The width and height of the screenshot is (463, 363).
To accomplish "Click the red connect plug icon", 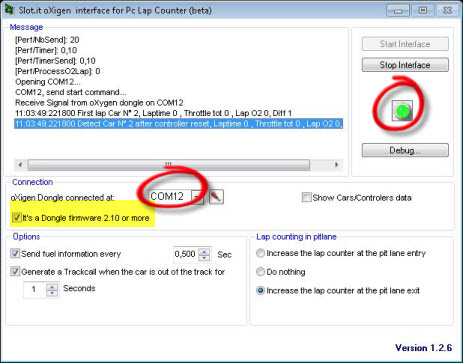I will click(x=216, y=197).
